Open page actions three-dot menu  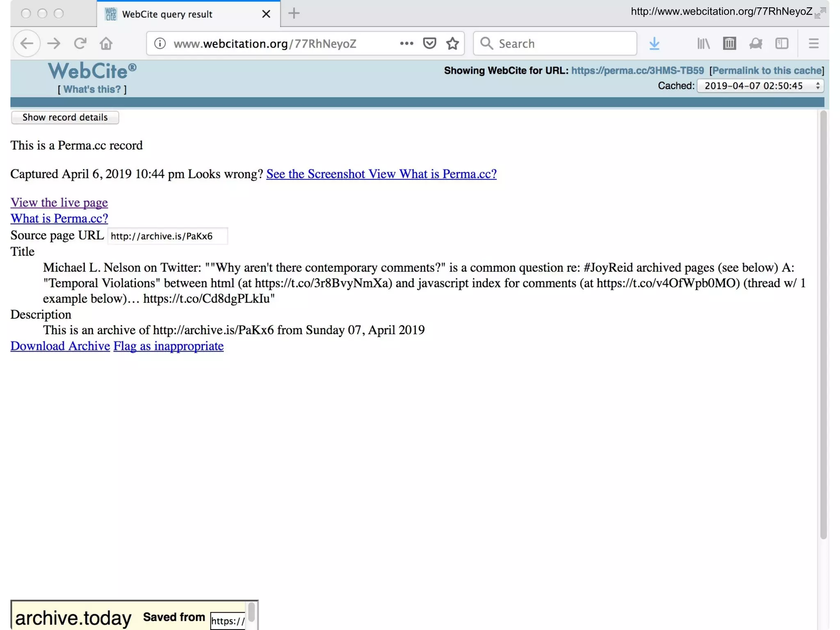pos(406,43)
